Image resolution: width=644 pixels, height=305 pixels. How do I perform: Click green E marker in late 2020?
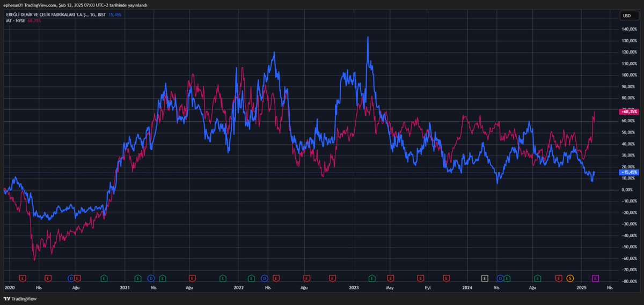point(105,278)
